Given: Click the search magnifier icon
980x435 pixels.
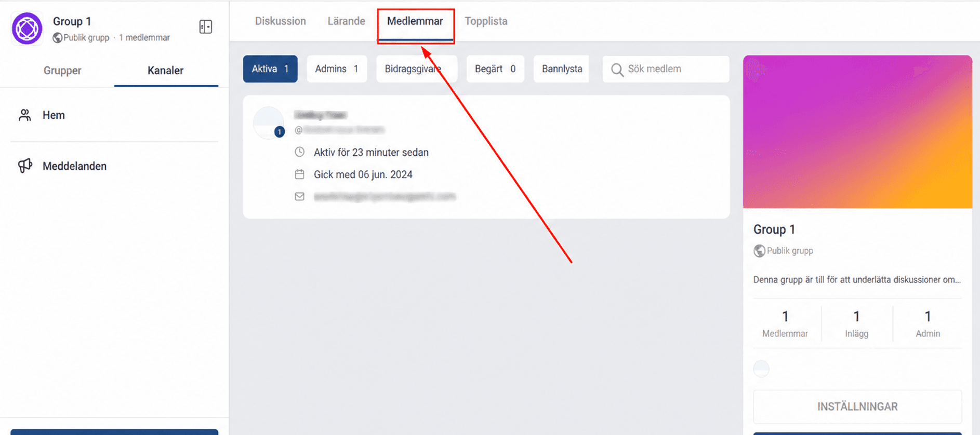Looking at the screenshot, I should click(x=617, y=70).
